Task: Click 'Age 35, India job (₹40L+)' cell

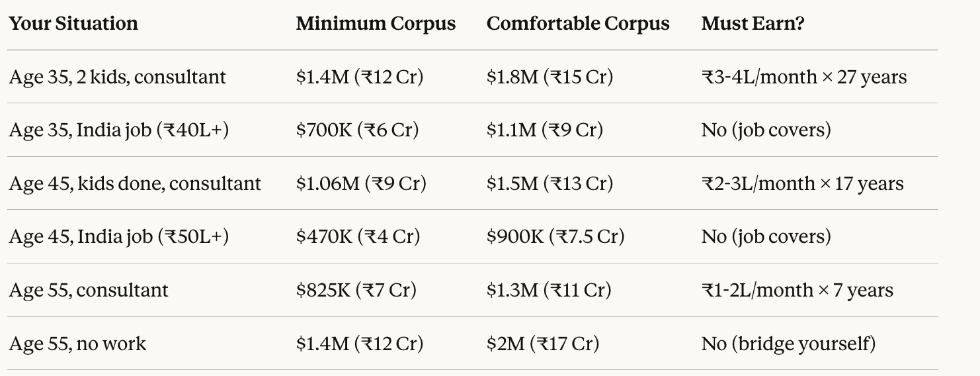Action: [x=119, y=130]
